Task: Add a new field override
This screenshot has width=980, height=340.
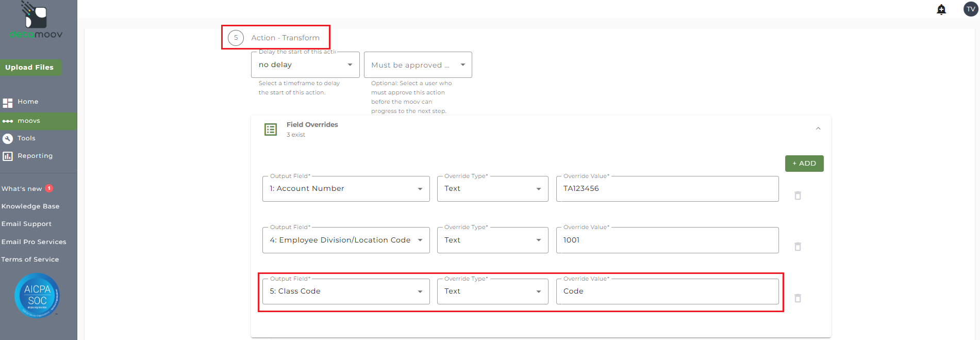Action: point(804,164)
